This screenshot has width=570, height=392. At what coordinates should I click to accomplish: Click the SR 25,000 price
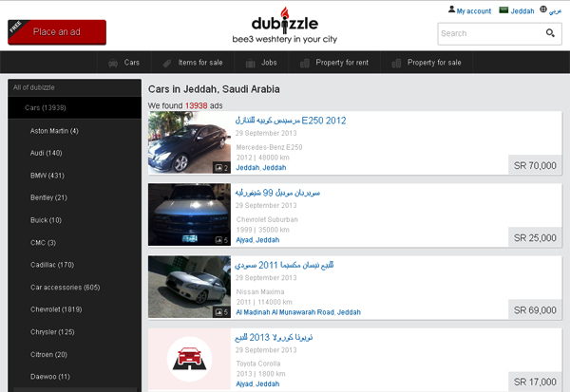tap(535, 238)
